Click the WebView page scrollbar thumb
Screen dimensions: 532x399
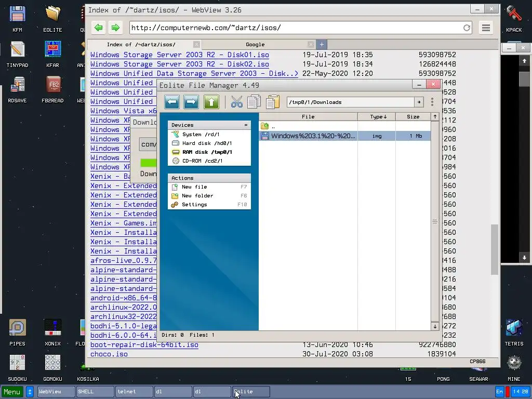click(x=495, y=249)
